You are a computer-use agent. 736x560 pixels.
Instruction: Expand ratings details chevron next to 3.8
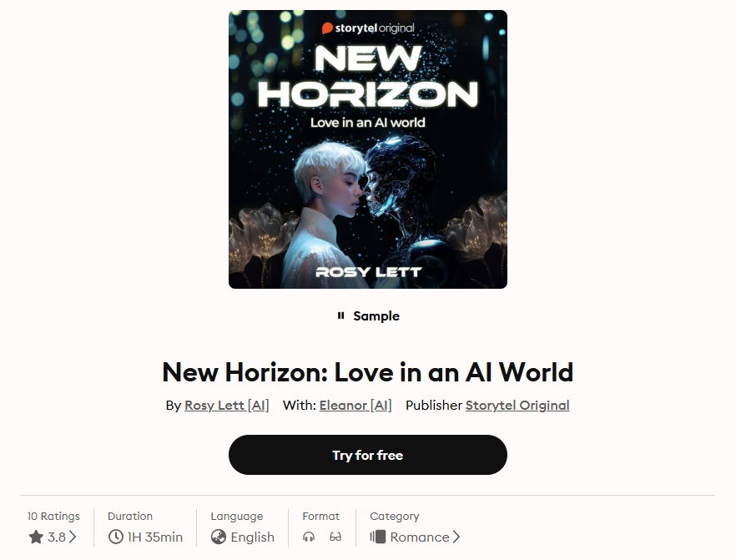pyautogui.click(x=73, y=537)
